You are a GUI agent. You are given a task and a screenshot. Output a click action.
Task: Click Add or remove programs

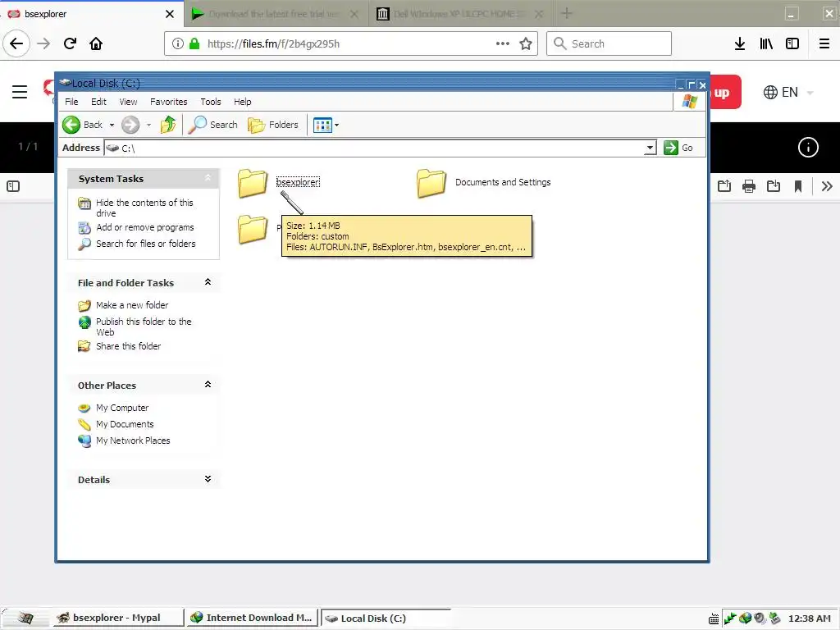tap(144, 228)
